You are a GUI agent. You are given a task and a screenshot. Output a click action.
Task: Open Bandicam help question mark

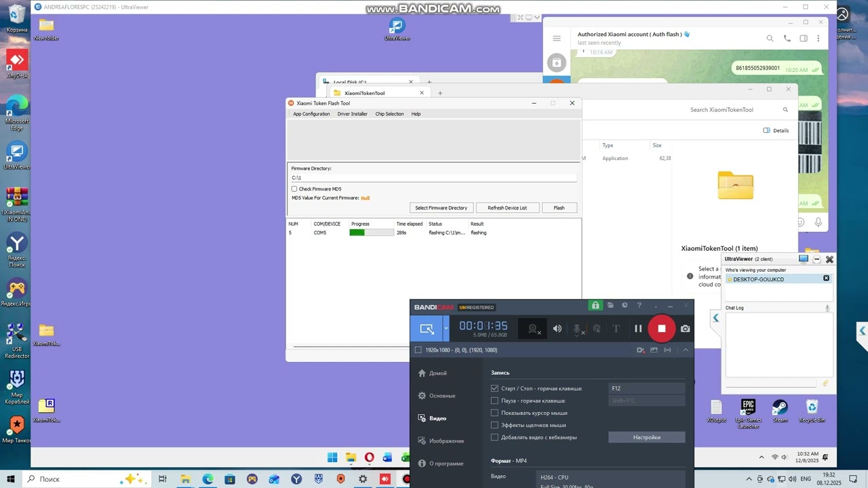pos(639,306)
